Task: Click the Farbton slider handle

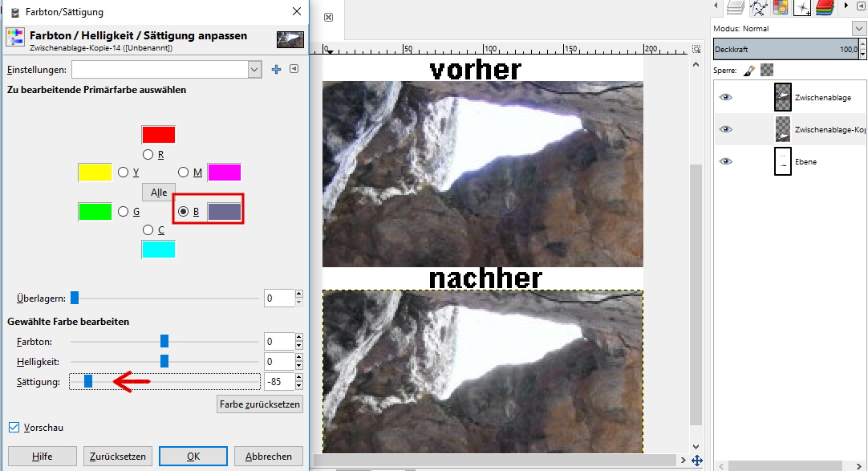Action: coord(164,341)
